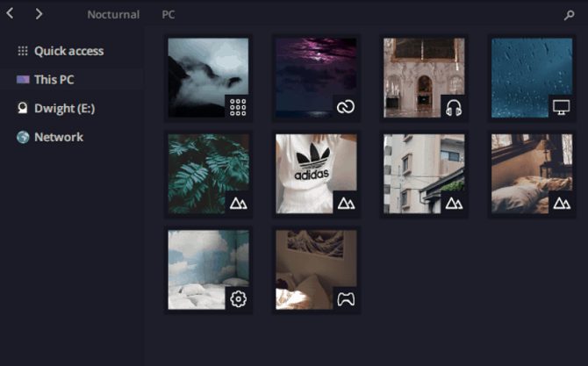Select the gamepad icon on the wave poster tile
This screenshot has height=366, width=588.
point(346,299)
